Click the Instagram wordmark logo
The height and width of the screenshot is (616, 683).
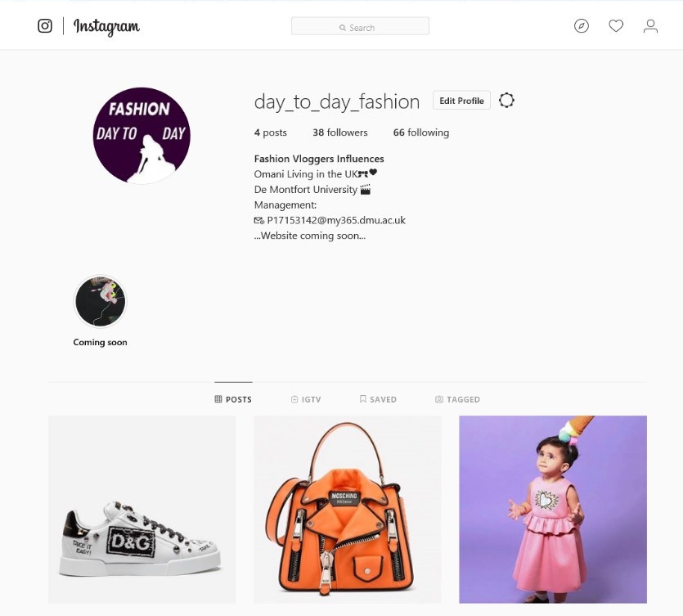[106, 27]
